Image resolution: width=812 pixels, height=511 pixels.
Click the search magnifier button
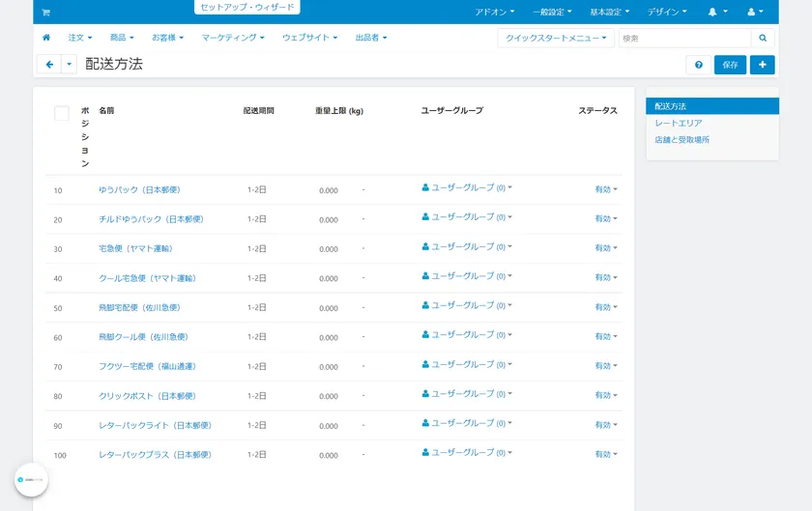pyautogui.click(x=763, y=39)
